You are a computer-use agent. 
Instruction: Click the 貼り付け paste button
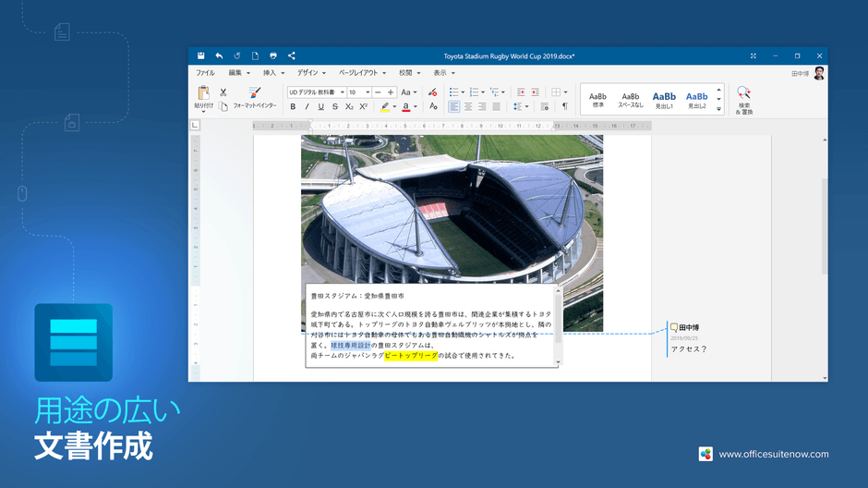point(203,99)
